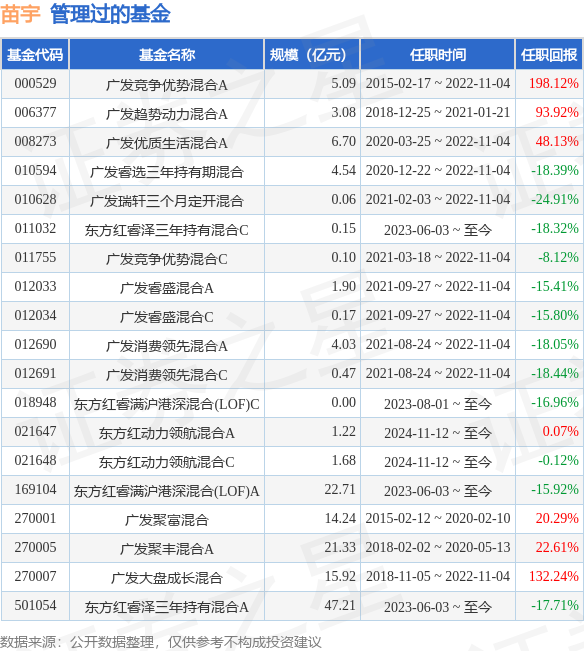Click return value 22.61%
The height and width of the screenshot is (651, 584).
557,548
